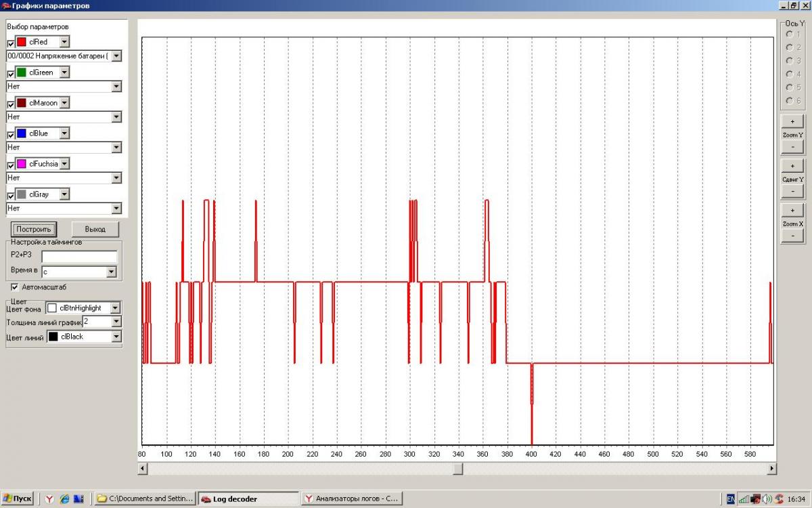This screenshot has width=812, height=508.
Task: Switch to the C:\Documents and Settings taskbar window
Action: tap(145, 499)
